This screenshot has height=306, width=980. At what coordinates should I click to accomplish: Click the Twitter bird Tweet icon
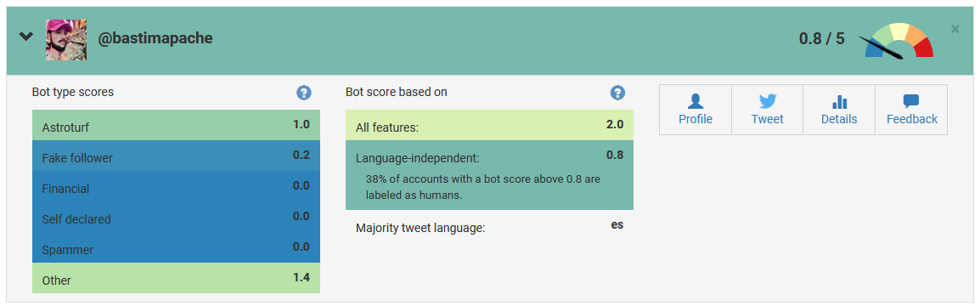coord(767,101)
